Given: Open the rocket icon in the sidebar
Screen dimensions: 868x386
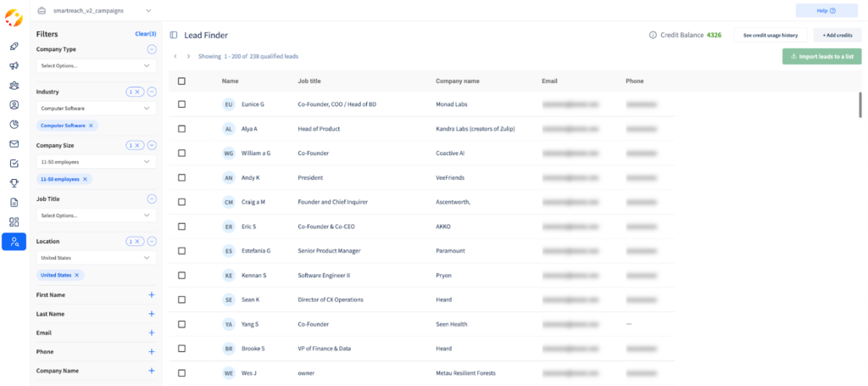Looking at the screenshot, I should click(x=14, y=46).
